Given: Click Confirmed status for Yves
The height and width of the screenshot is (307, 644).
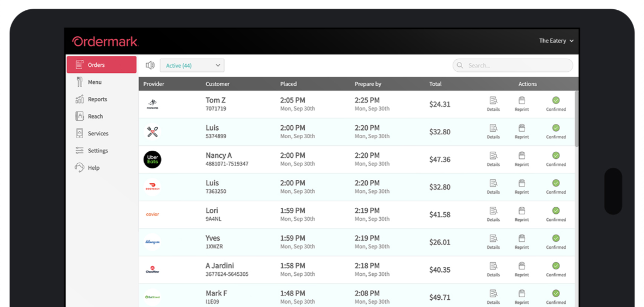Looking at the screenshot, I should coord(556,242).
